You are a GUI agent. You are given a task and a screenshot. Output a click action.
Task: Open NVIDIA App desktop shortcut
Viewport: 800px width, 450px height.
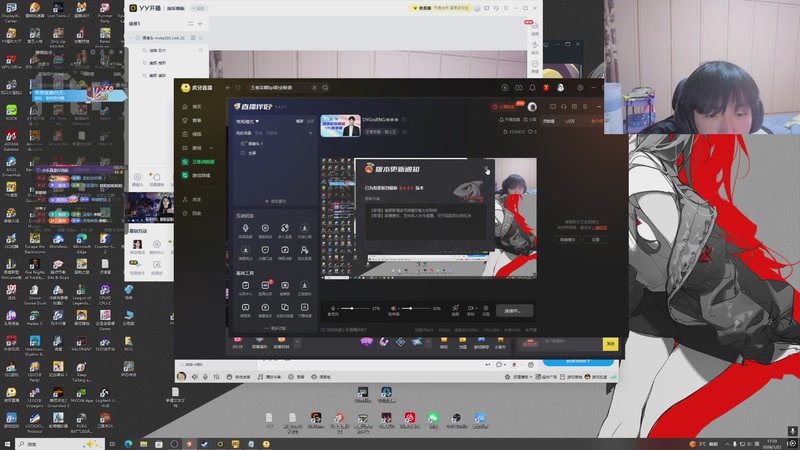[81, 396]
